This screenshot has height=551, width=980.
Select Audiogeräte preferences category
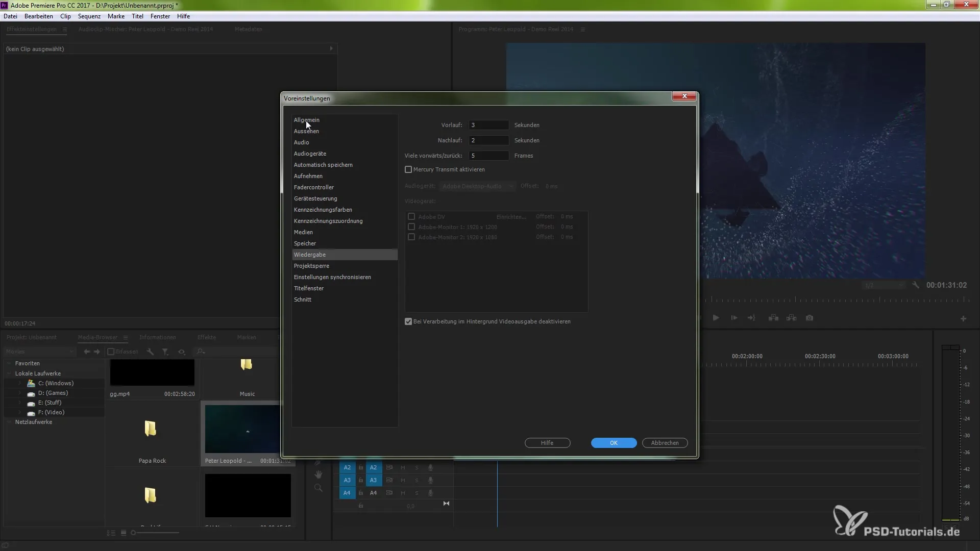coord(345,154)
